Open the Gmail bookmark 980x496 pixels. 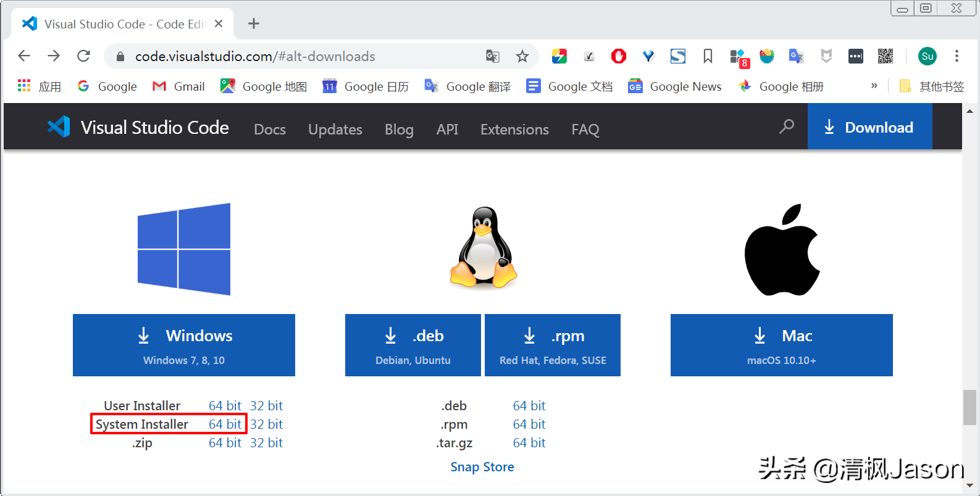[178, 86]
